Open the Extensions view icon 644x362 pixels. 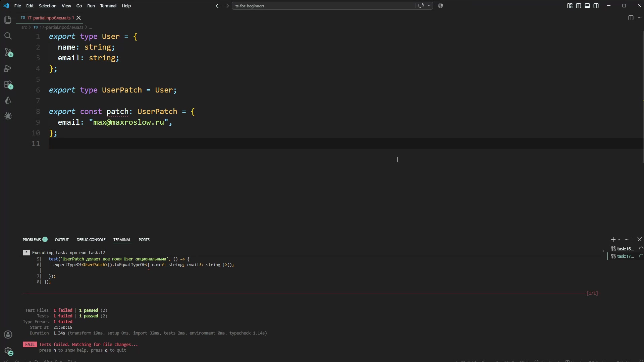click(x=8, y=84)
